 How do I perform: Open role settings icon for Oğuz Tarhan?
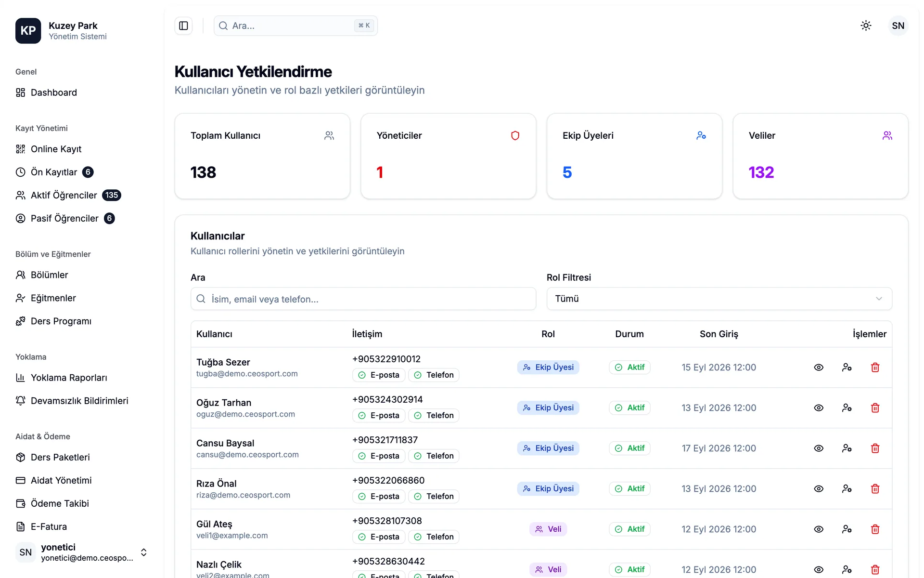click(x=847, y=408)
